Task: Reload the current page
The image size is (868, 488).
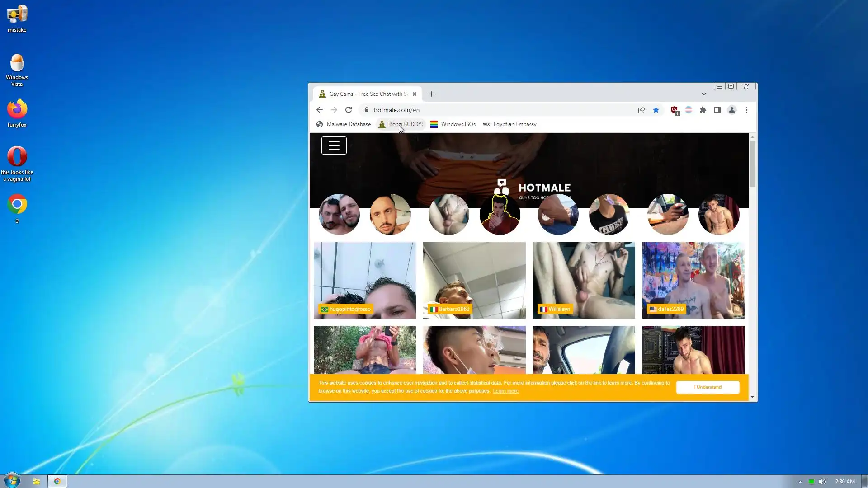Action: tap(349, 110)
